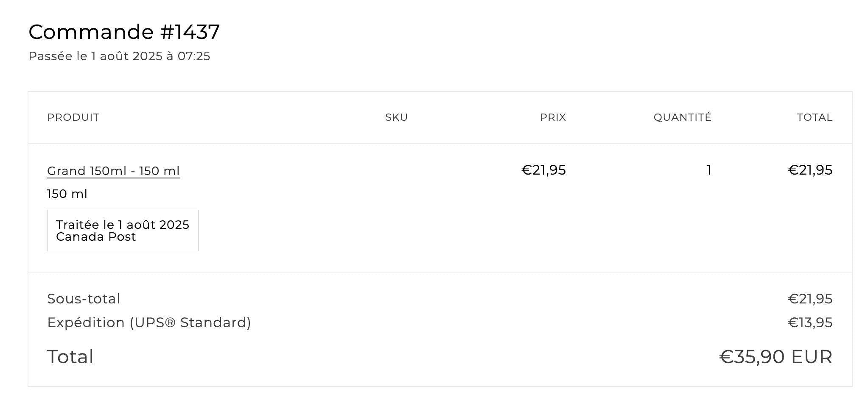The width and height of the screenshot is (868, 406).
Task: Open the Grand 150ml - 150 ml product link
Action: pyautogui.click(x=113, y=171)
